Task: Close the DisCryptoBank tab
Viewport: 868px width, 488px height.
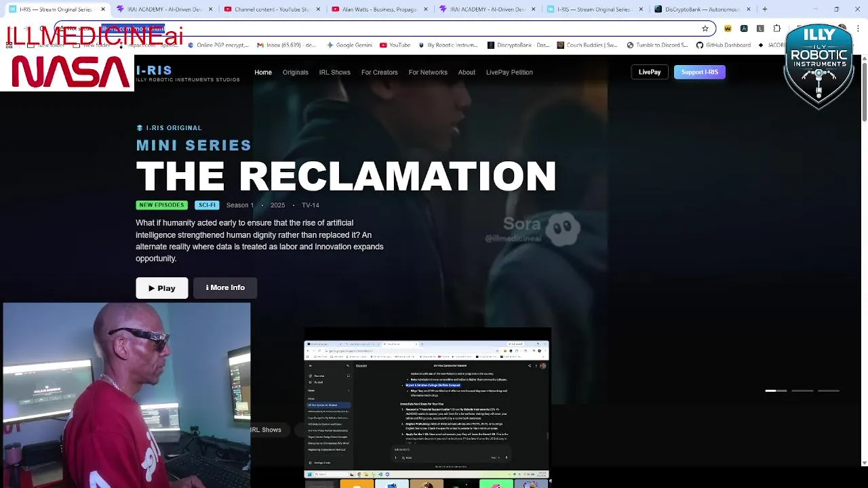Action: (x=749, y=9)
